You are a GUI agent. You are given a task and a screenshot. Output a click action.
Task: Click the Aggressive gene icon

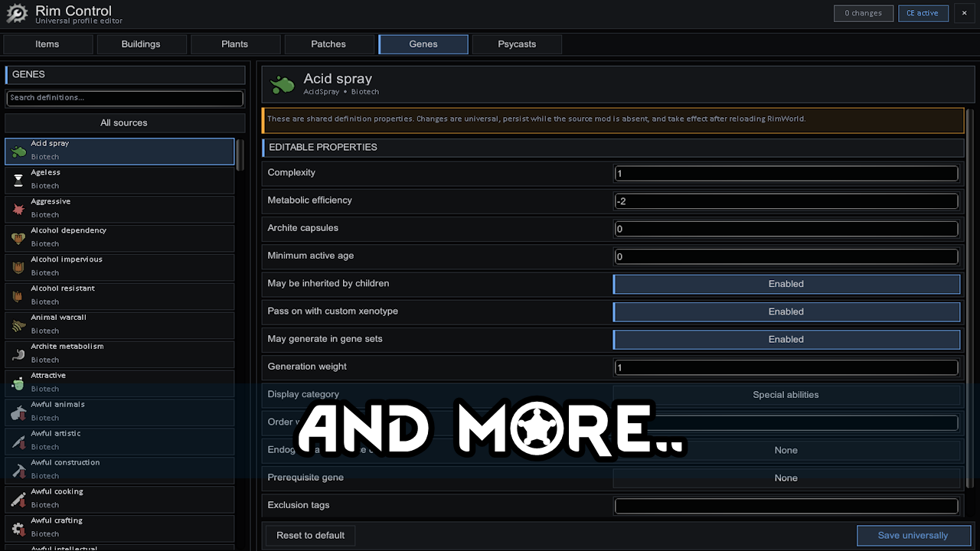pos(18,209)
